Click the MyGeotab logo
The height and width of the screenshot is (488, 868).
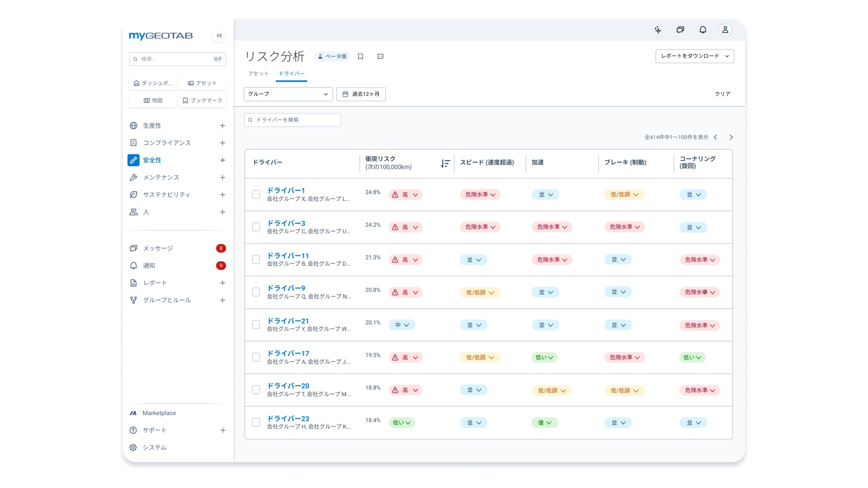pos(161,36)
